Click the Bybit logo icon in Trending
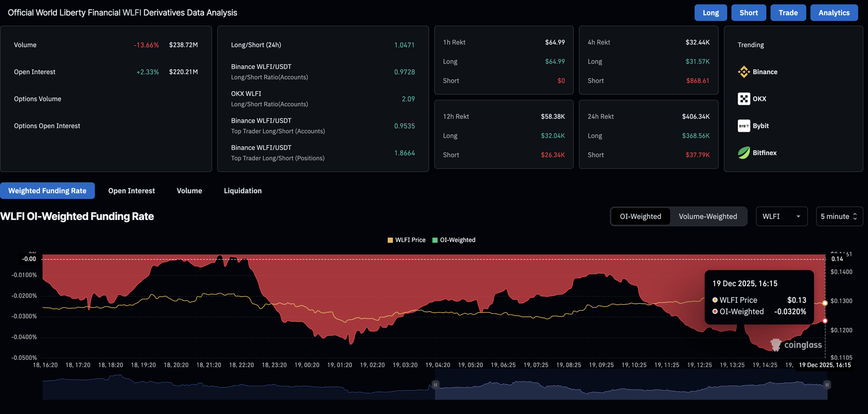 click(x=744, y=126)
